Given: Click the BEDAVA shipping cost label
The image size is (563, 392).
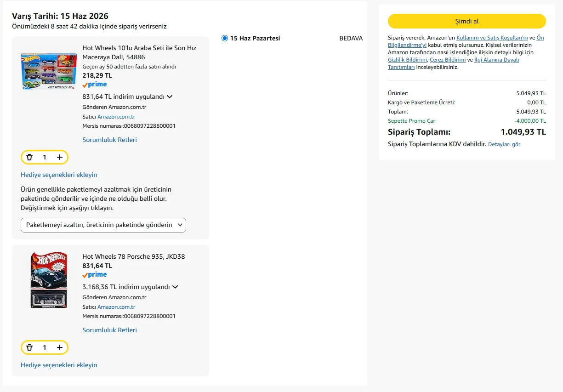Looking at the screenshot, I should point(351,38).
